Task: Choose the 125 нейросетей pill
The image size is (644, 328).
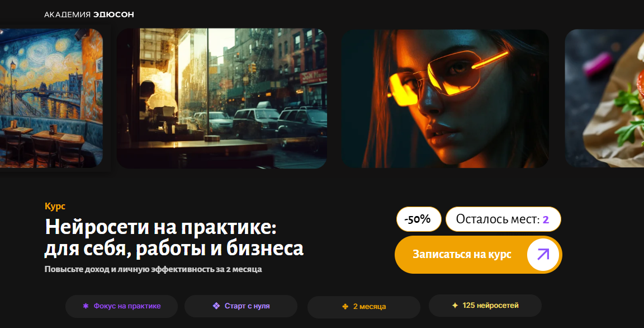Action: coord(485,306)
